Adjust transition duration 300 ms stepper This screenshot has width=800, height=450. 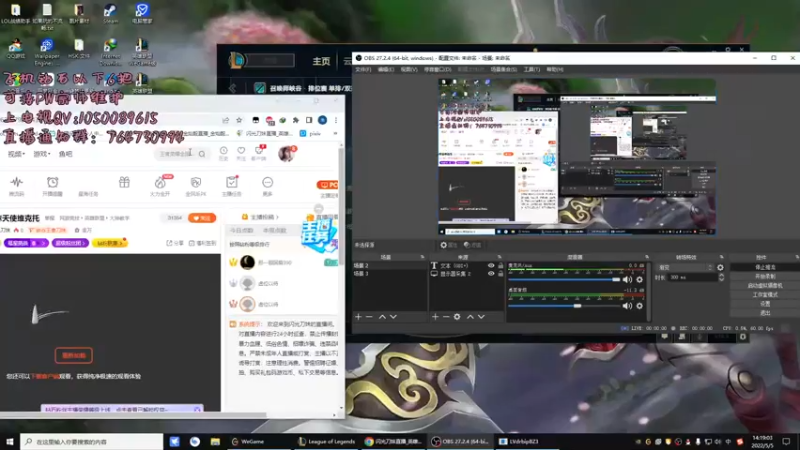[721, 277]
